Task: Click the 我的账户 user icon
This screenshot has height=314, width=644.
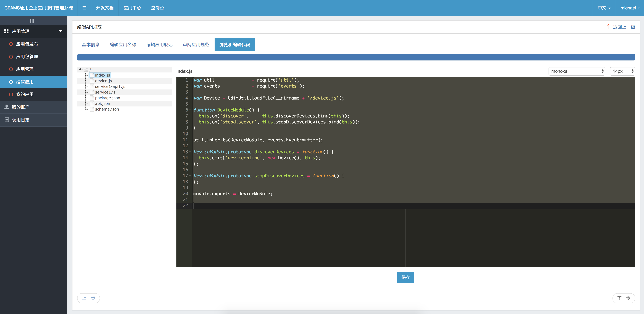Action: [7, 107]
